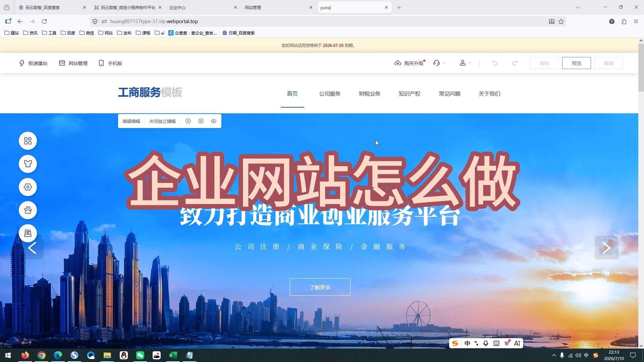644x362 pixels.
Task: Open the 资讯 bookmark folder
Action: [30, 33]
